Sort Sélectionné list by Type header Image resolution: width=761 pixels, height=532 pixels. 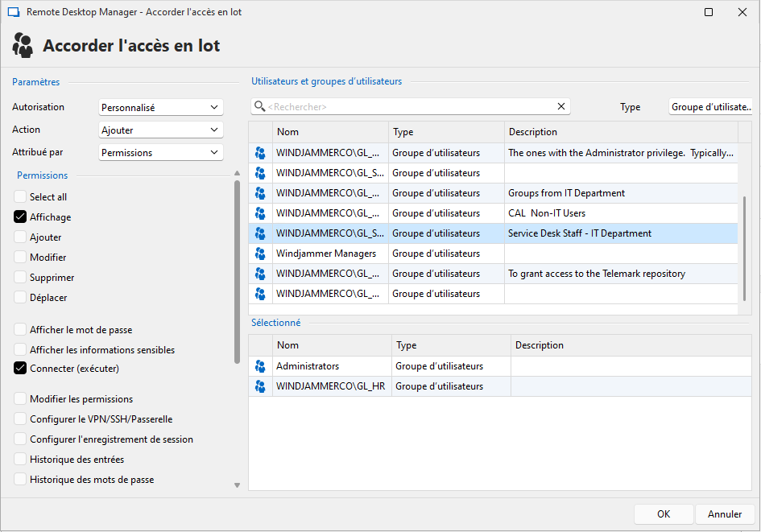(451, 345)
